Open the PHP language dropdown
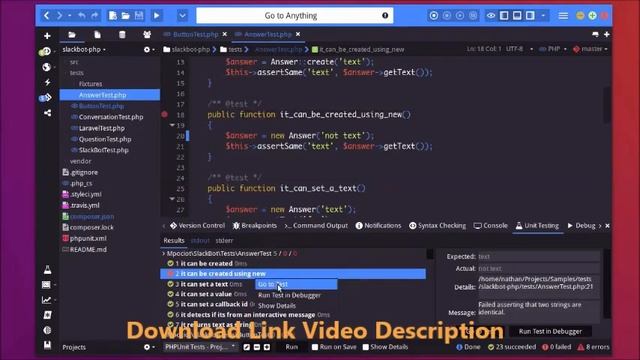The width and height of the screenshot is (640, 360). (553, 49)
